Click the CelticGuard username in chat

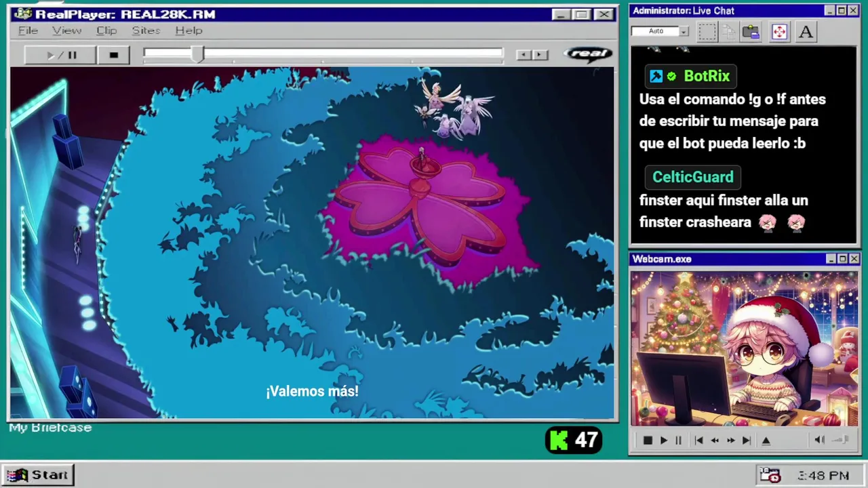[692, 177]
